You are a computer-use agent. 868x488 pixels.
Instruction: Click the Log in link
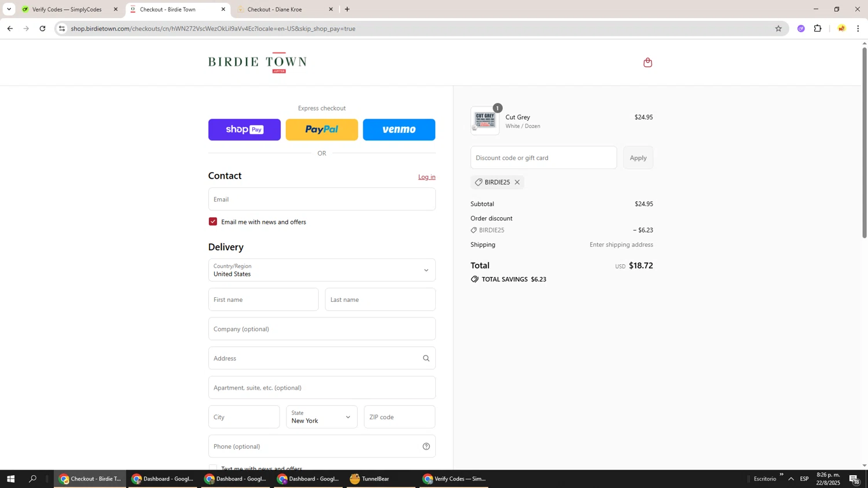[427, 177]
